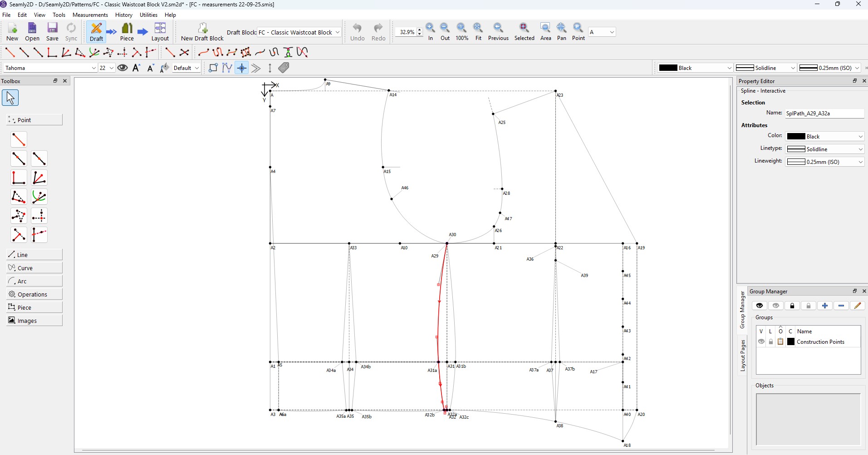Image resolution: width=868 pixels, height=455 pixels.
Task: Expand the Curve toolbox section
Action: click(34, 268)
